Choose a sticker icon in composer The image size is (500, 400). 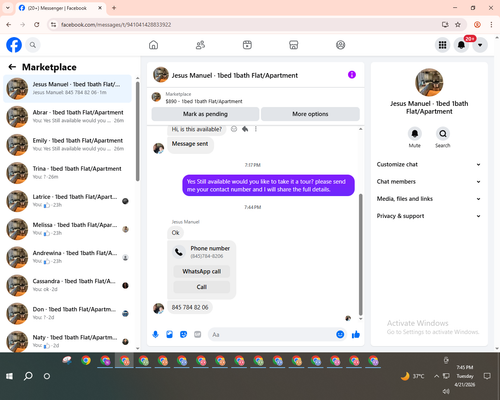click(x=183, y=334)
